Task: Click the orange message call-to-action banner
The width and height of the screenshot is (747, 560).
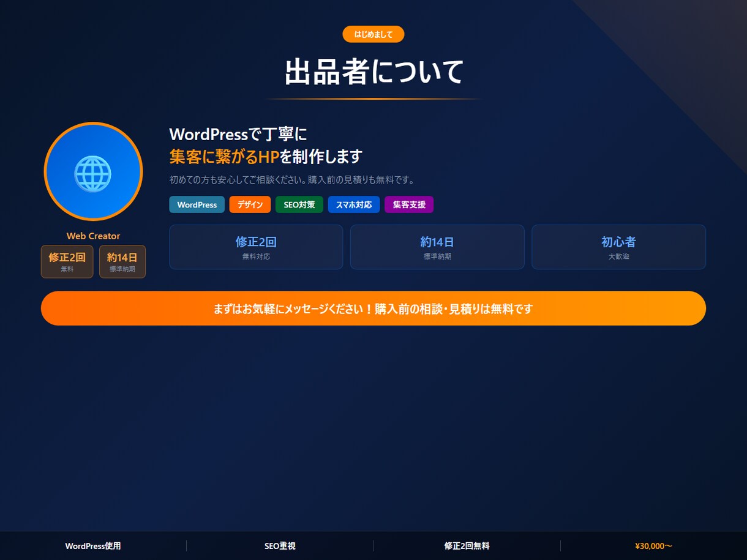Action: point(374,308)
